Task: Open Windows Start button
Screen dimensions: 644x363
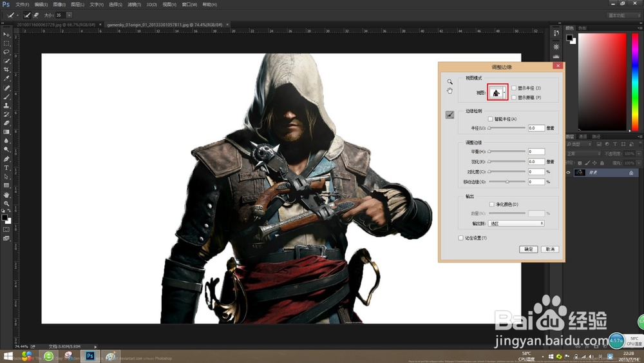Action: coord(8,356)
